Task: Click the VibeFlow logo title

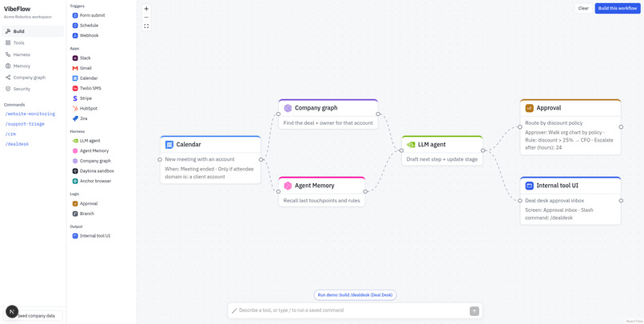Action: 18,9
